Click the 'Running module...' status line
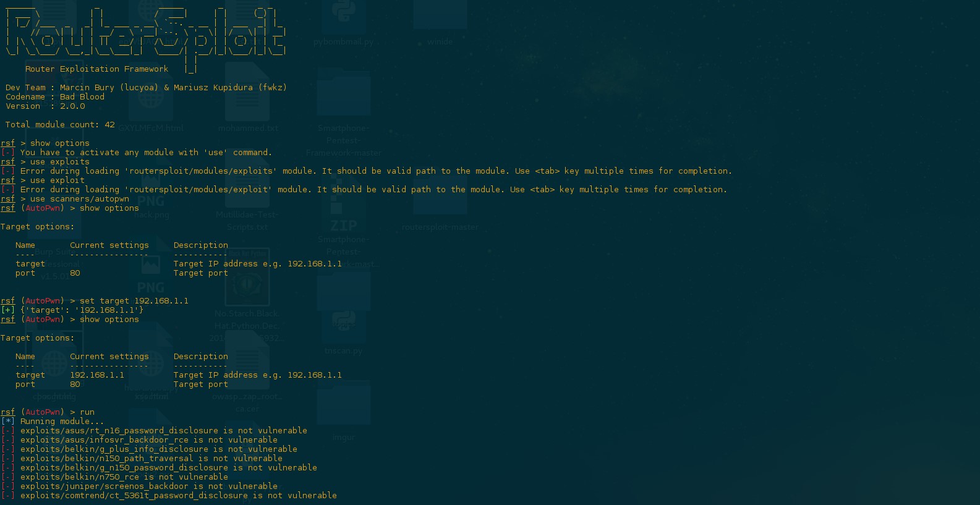The width and height of the screenshot is (980, 505). pyautogui.click(x=53, y=422)
